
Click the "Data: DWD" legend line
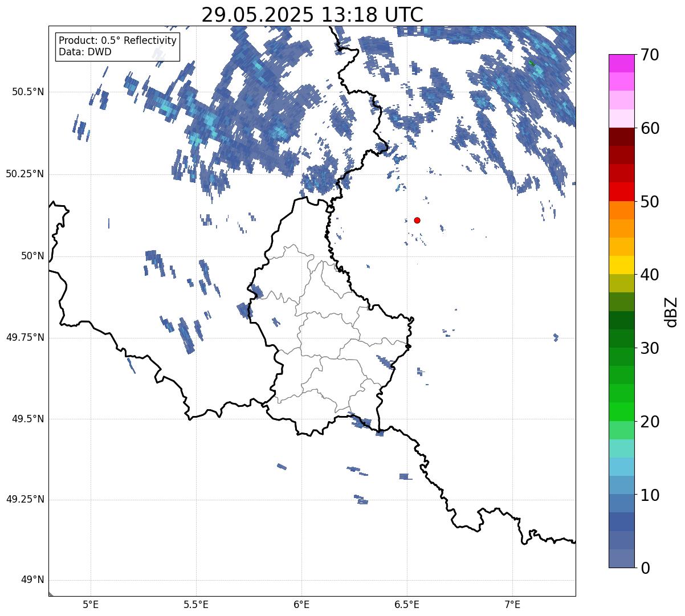tap(85, 52)
